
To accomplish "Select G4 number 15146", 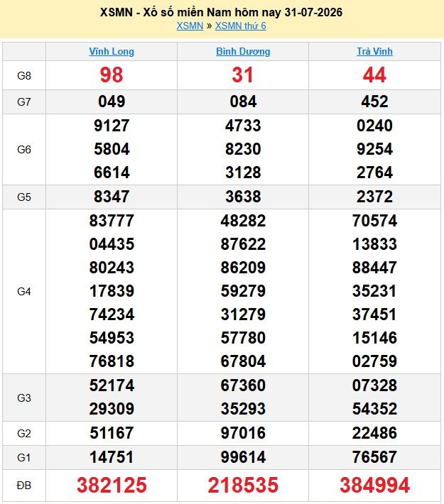I will pyautogui.click(x=374, y=338).
